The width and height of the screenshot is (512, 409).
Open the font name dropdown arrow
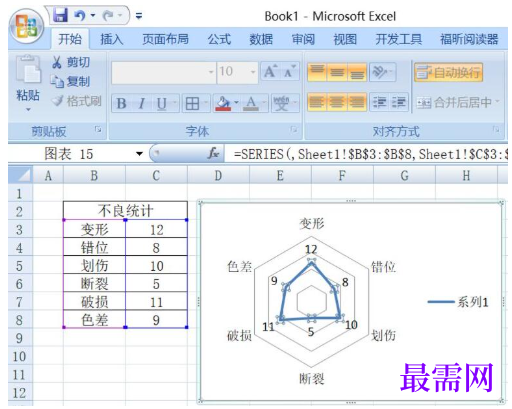pyautogui.click(x=211, y=72)
